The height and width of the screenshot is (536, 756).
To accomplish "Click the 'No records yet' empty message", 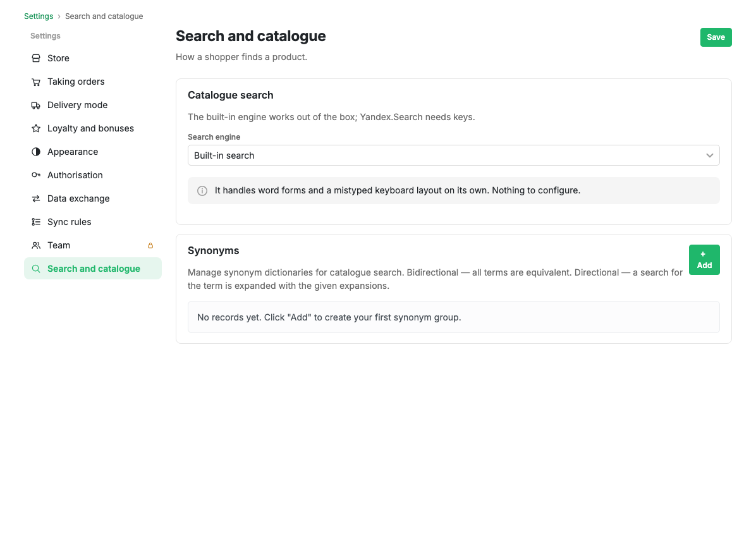I will (x=329, y=317).
